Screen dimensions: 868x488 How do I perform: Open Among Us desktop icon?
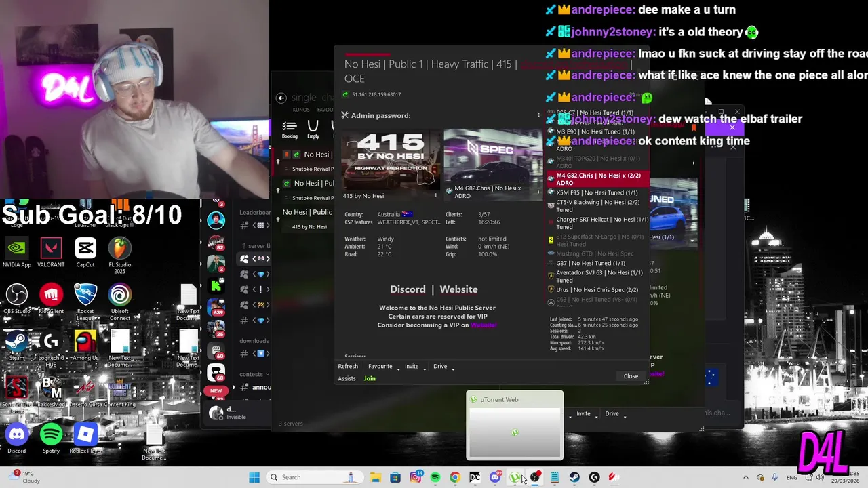point(85,346)
